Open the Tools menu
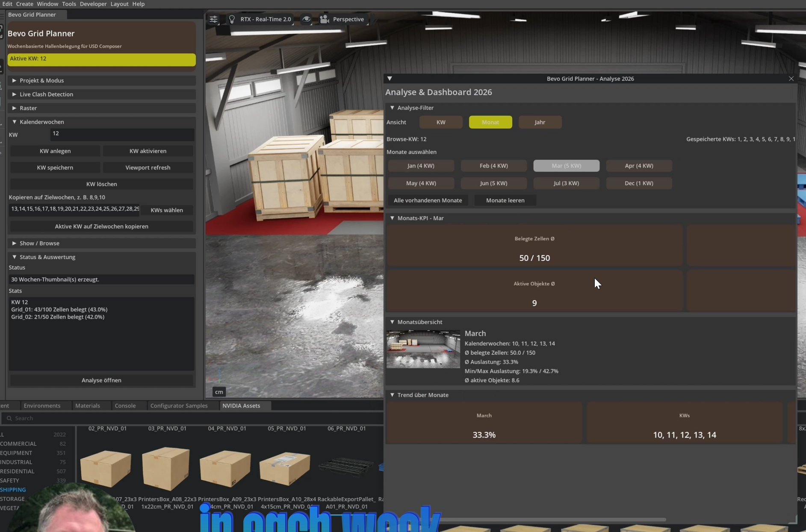 click(x=69, y=4)
